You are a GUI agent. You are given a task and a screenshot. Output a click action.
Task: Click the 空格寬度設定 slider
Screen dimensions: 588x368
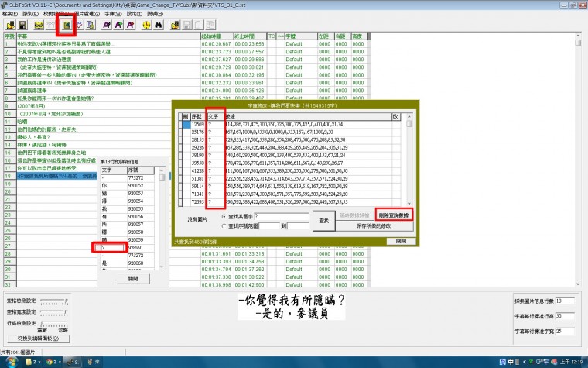[x=54, y=313]
